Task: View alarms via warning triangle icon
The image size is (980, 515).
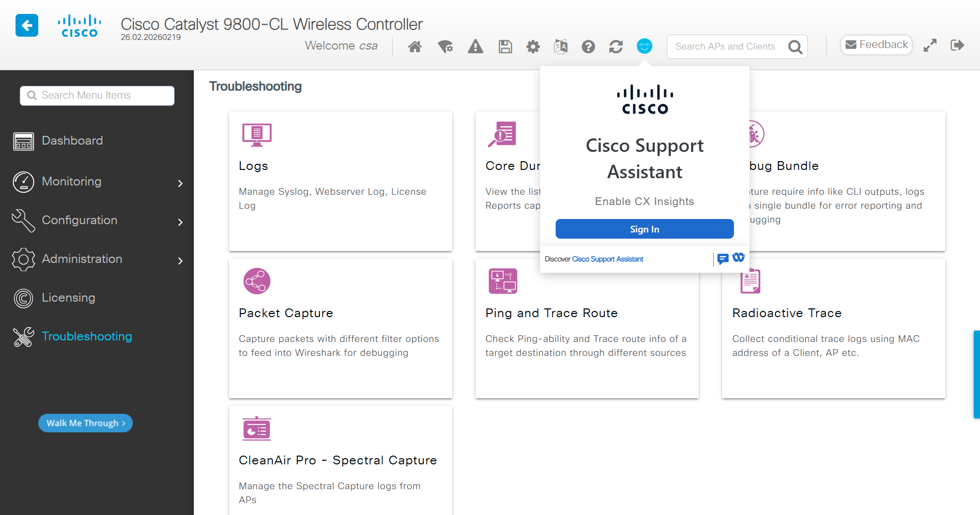Action: [475, 46]
